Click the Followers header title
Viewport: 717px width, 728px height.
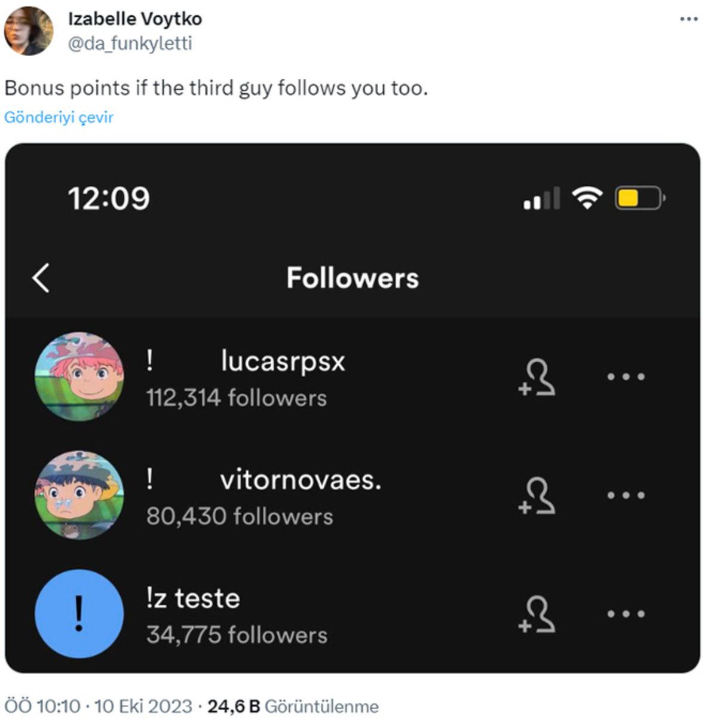coord(353,278)
